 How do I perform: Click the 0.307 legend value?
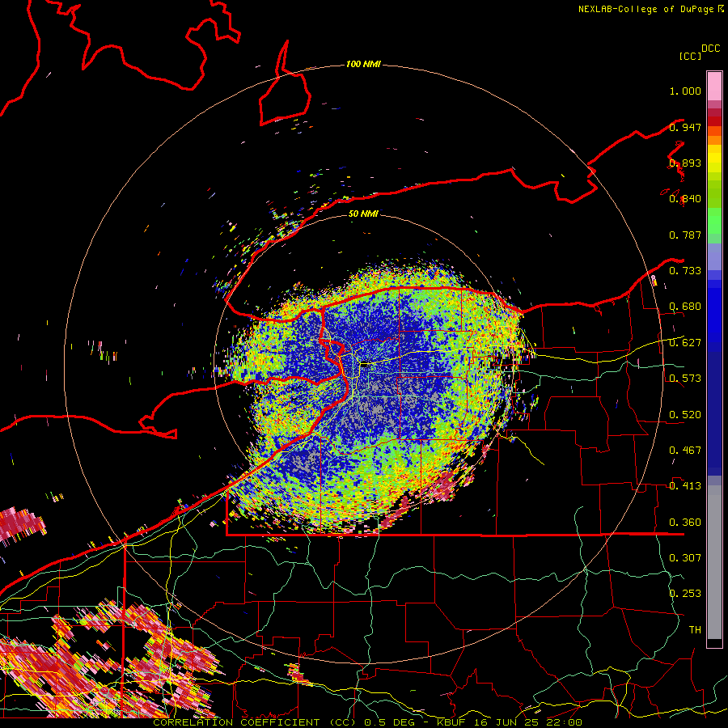point(685,558)
